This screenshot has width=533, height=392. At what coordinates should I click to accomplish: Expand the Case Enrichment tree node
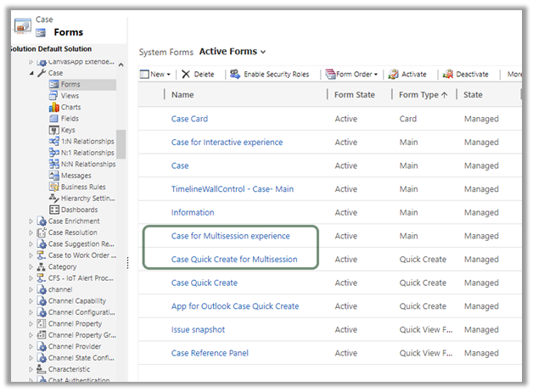click(31, 221)
